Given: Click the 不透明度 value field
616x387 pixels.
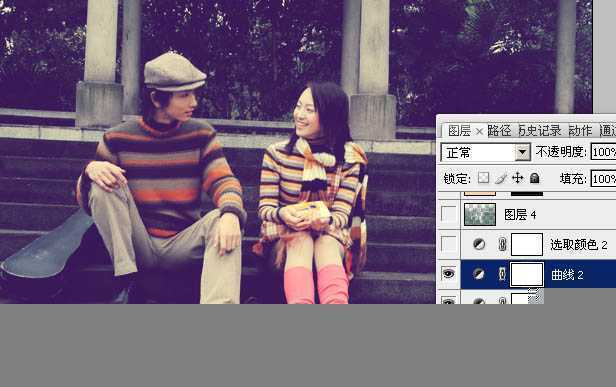Looking at the screenshot, I should click(603, 152).
